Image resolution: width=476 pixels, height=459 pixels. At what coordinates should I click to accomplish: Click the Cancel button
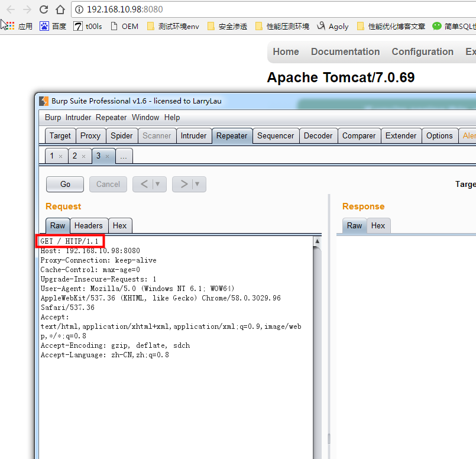coord(108,185)
